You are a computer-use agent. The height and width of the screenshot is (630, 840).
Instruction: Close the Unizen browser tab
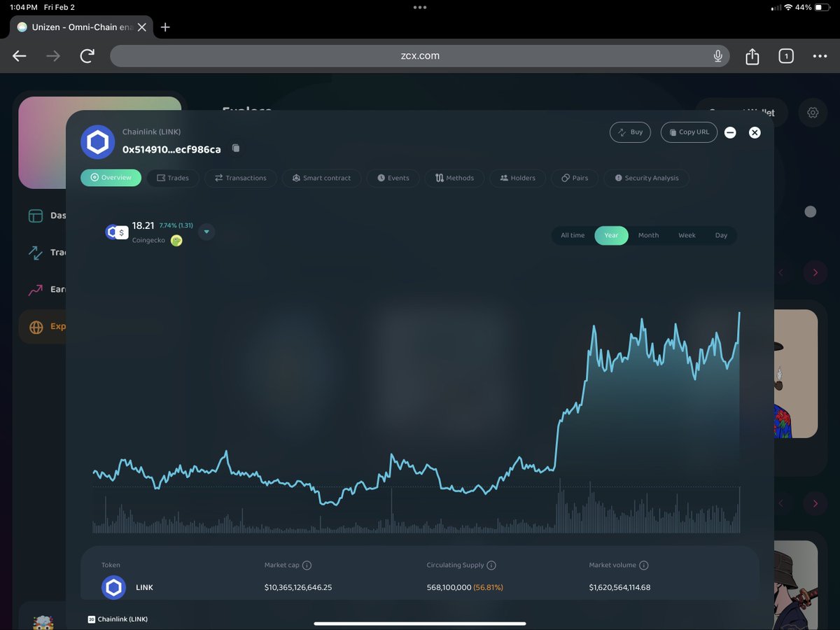coord(141,27)
